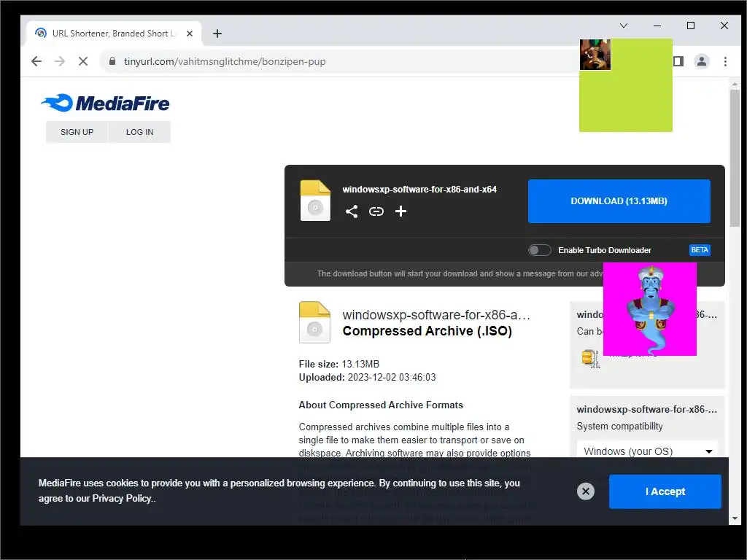Click the ISO file icon above File size
Image resolution: width=747 pixels, height=560 pixels.
coord(314,322)
